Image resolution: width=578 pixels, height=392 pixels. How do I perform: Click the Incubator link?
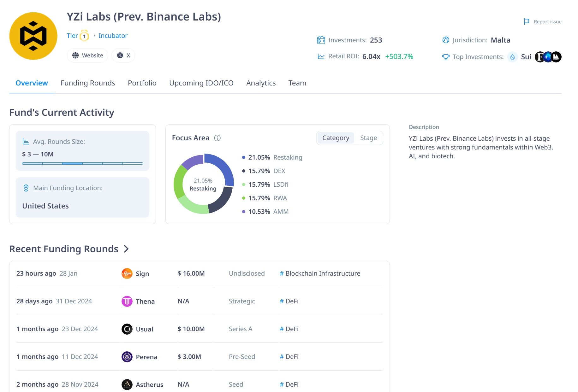113,36
